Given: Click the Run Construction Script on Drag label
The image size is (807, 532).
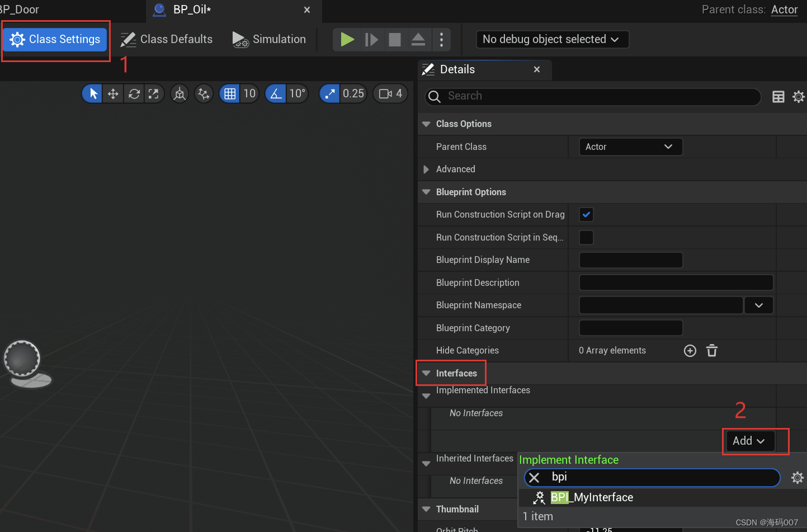Looking at the screenshot, I should tap(500, 214).
